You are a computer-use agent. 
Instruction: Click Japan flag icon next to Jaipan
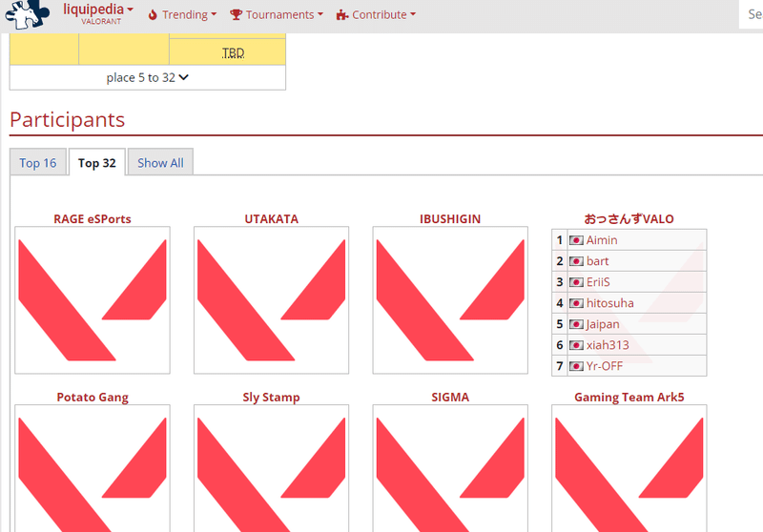pos(576,324)
